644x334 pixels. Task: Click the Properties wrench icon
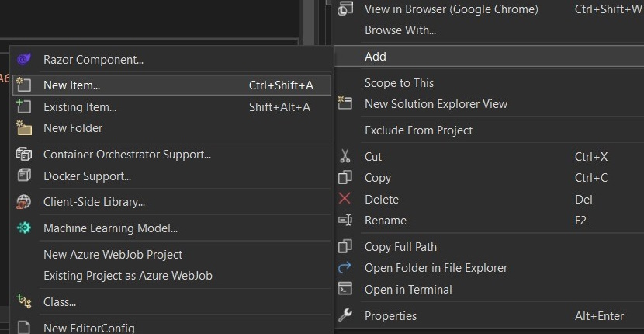pyautogui.click(x=345, y=316)
